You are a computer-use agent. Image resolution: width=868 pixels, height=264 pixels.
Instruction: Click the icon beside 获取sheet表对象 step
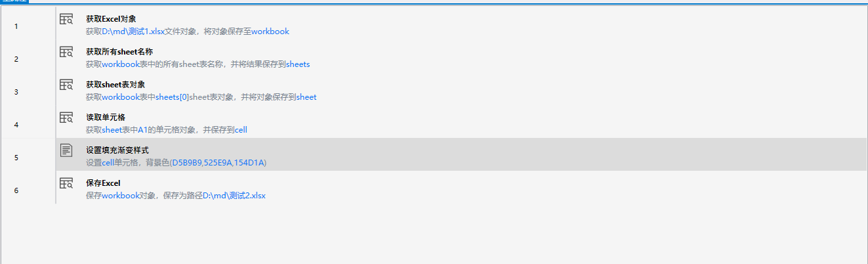(x=66, y=85)
